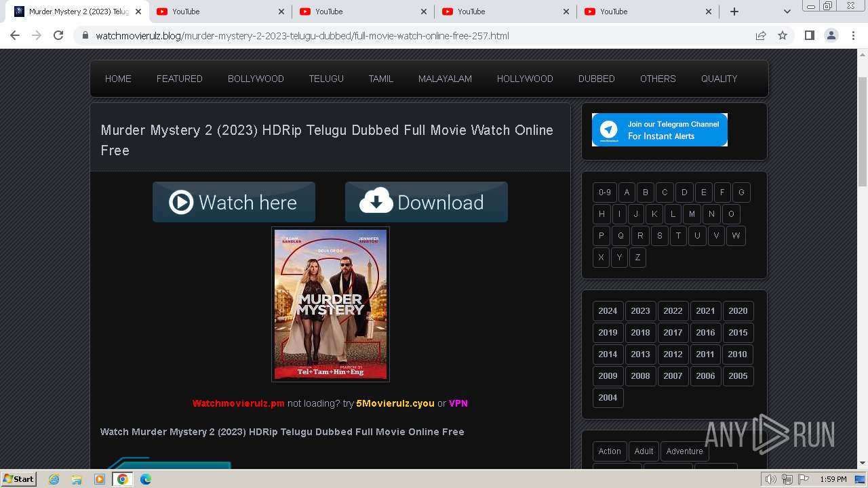Image resolution: width=868 pixels, height=488 pixels.
Task: Close the Murder Mystery 2 tab
Action: tap(140, 12)
